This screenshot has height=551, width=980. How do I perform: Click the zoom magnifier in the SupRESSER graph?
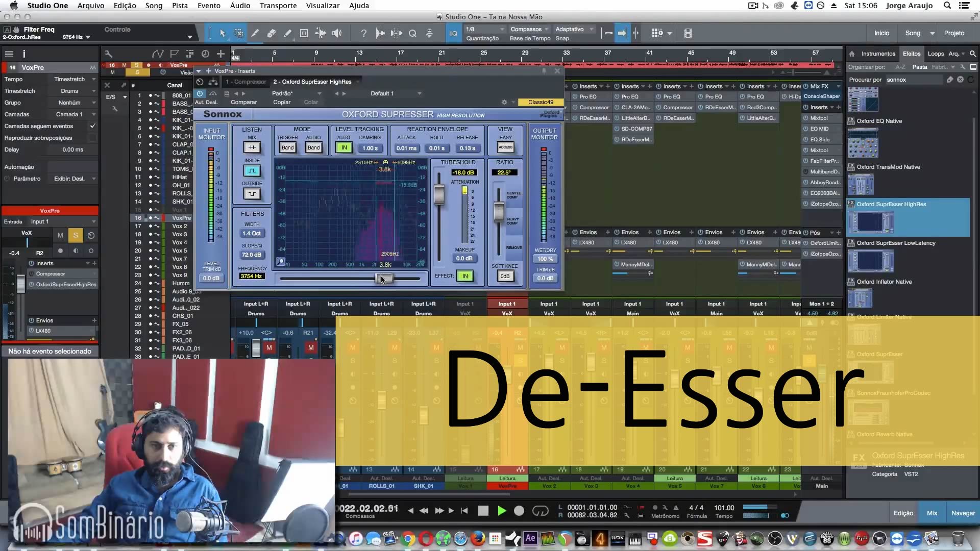click(281, 262)
